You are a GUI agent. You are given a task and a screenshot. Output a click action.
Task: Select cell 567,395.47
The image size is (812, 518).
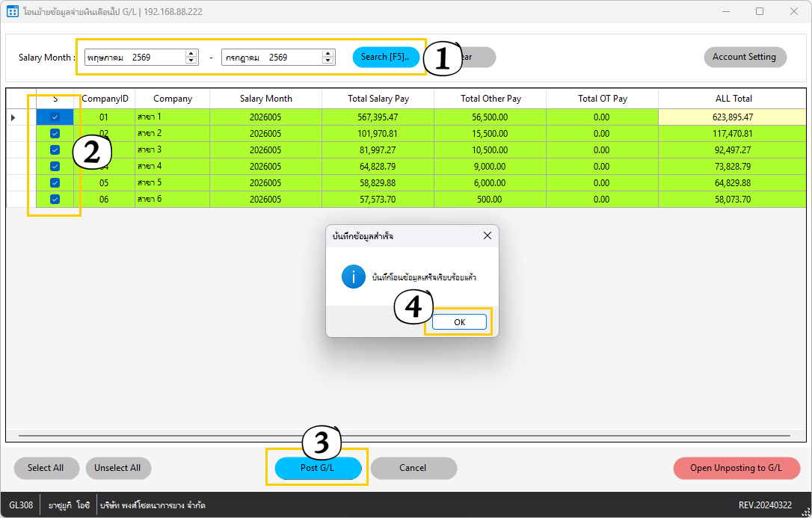click(378, 117)
